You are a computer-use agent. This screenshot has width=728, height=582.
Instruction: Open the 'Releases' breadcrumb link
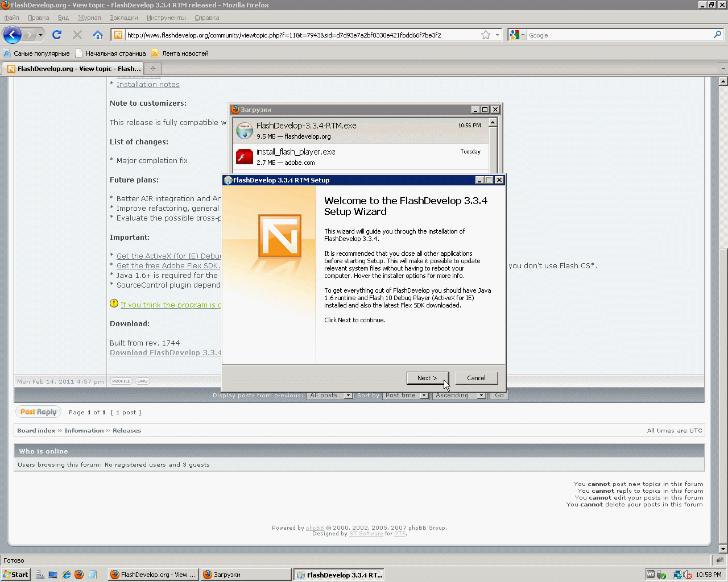point(127,430)
